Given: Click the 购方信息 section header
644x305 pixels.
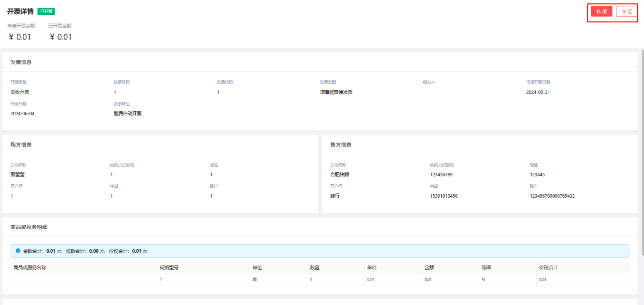Looking at the screenshot, I should pyautogui.click(x=21, y=145).
